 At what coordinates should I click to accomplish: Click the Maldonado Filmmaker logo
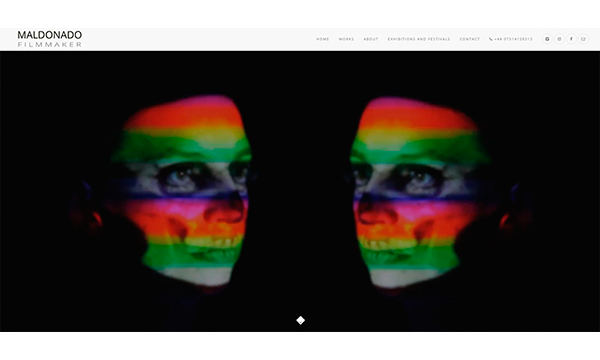(50, 39)
